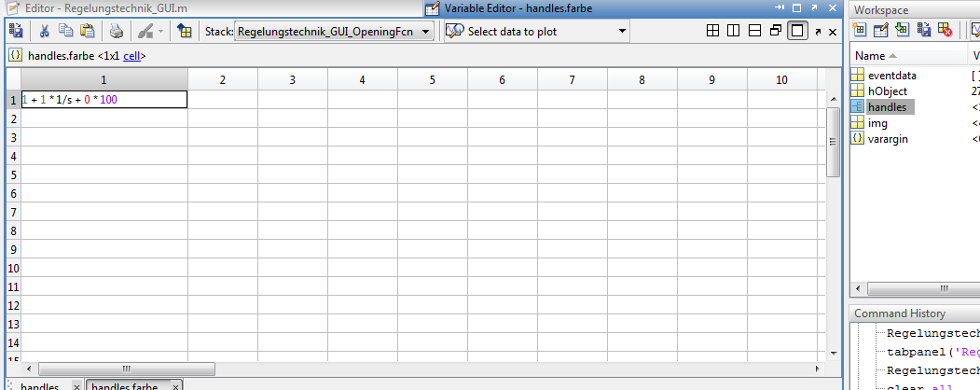980x390 pixels.
Task: Click the Print icon
Action: pos(117,31)
